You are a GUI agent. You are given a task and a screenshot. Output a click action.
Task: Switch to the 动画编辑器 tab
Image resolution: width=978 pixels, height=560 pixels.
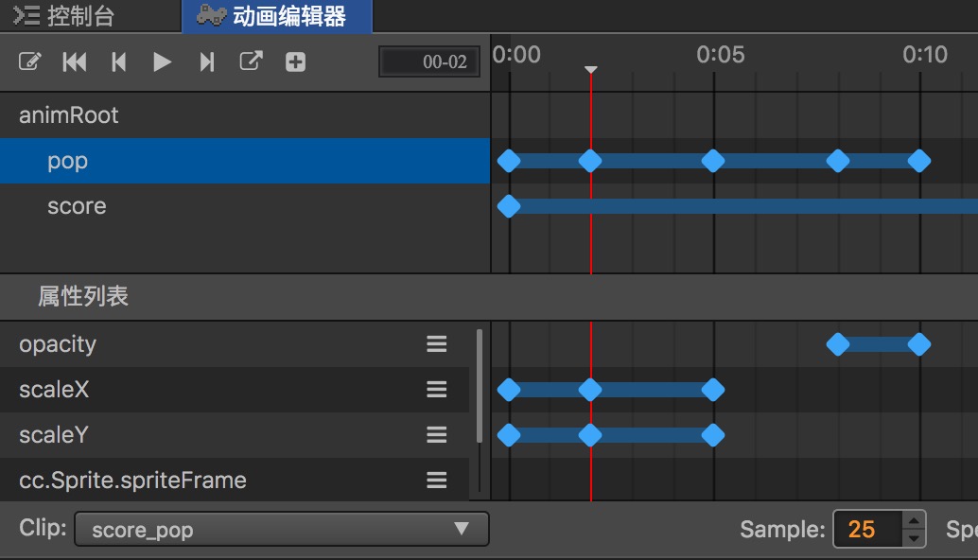277,16
